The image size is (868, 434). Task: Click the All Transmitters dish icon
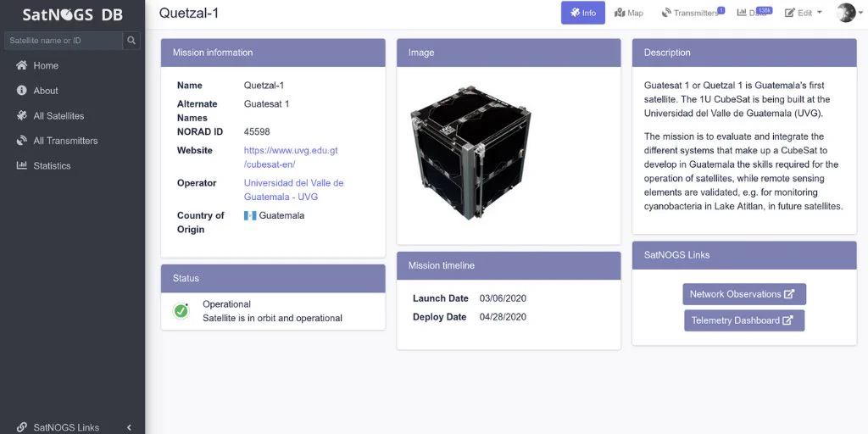point(21,141)
